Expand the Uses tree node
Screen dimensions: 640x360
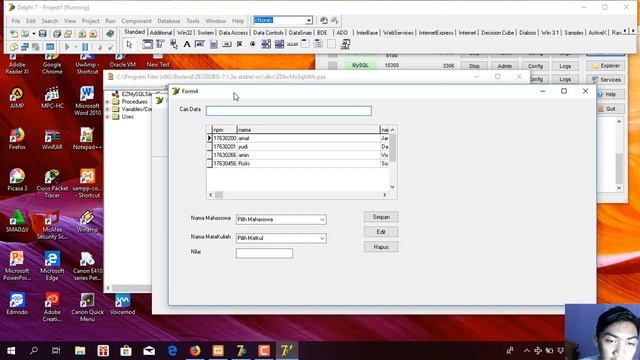point(108,117)
